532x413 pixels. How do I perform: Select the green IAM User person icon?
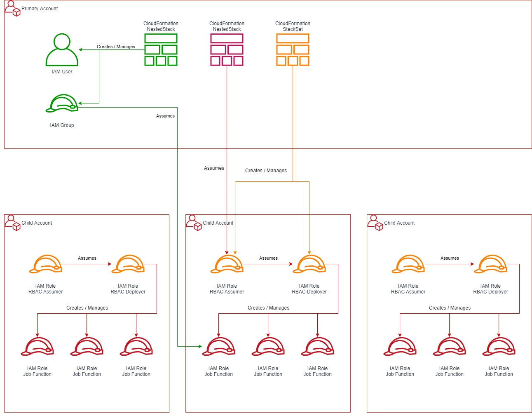[x=62, y=49]
